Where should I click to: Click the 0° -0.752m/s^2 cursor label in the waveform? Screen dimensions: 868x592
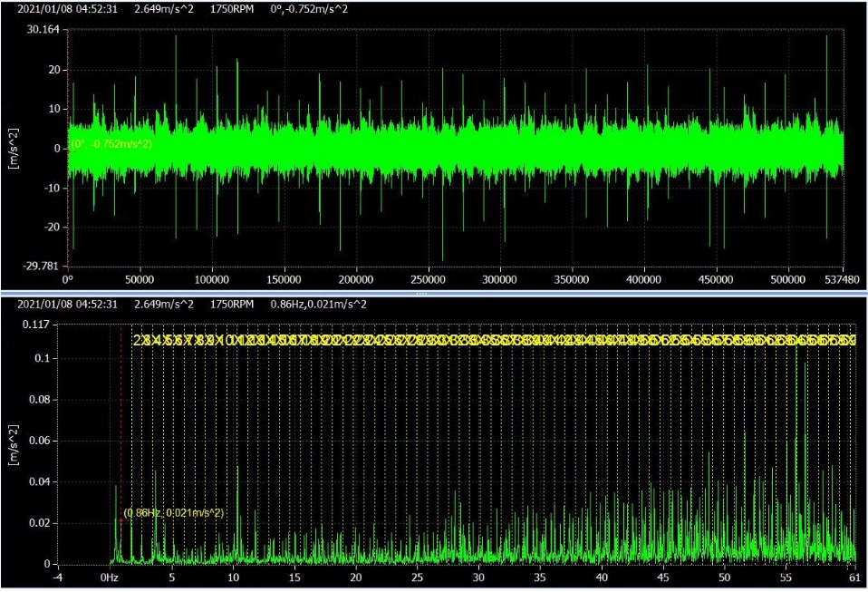click(x=112, y=144)
